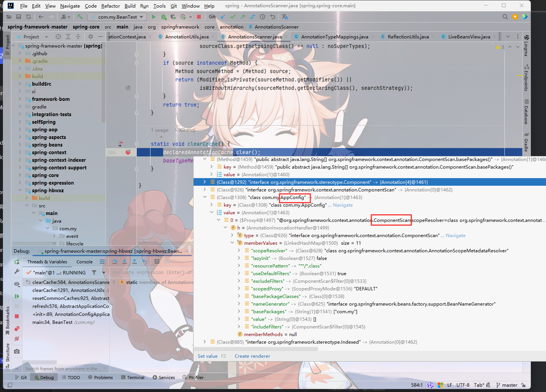Image resolution: width=546 pixels, height=392 pixels.
Task: Take a thread dump with the camera icon
Action: pyautogui.click(x=17, y=351)
